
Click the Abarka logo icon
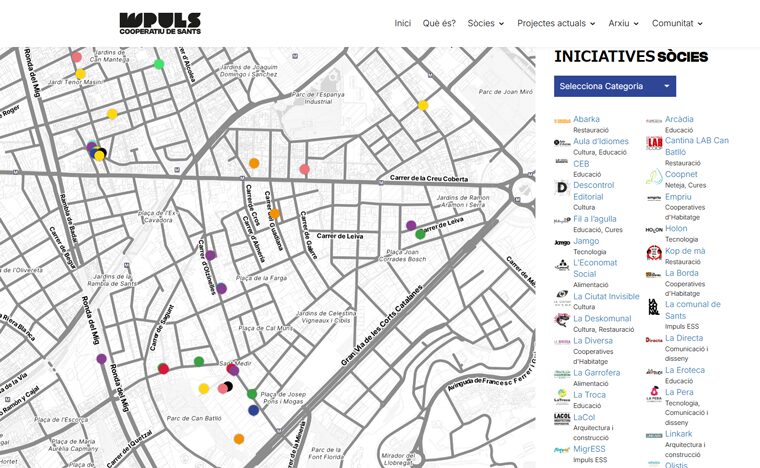point(562,121)
